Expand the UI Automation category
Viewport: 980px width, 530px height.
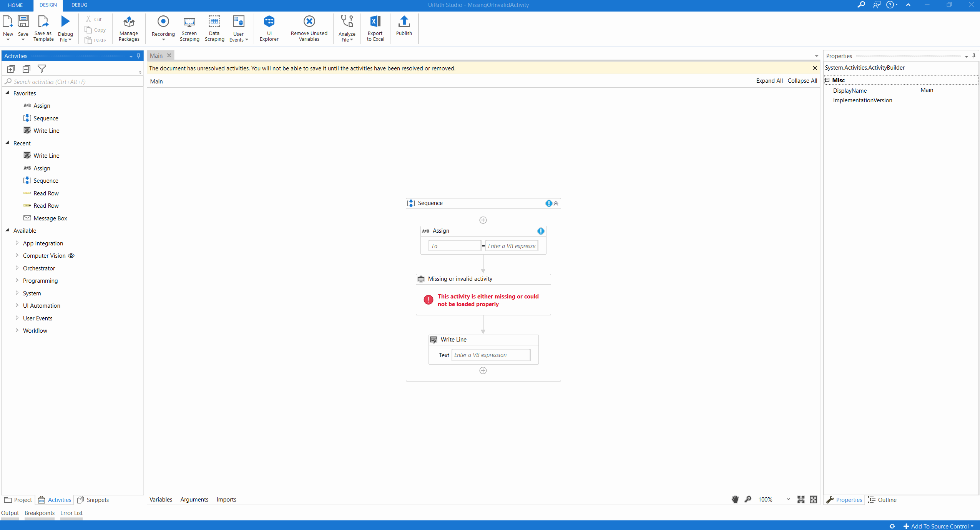(40, 305)
